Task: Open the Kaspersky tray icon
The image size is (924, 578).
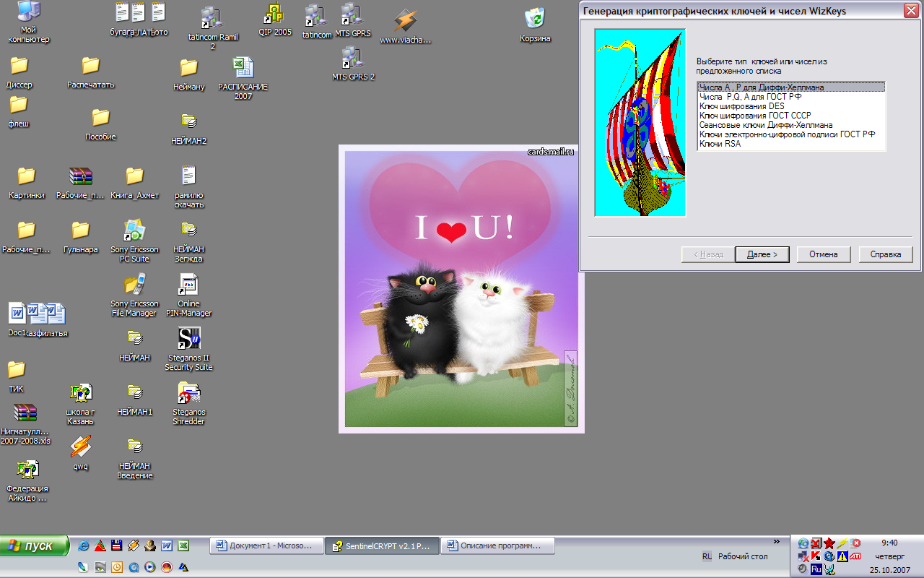Action: tap(816, 556)
